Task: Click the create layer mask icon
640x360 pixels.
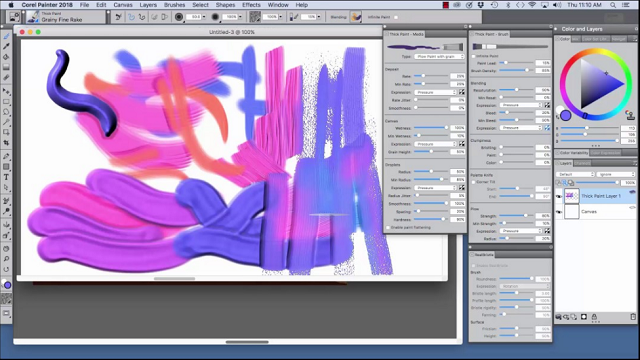Action: 584,317
